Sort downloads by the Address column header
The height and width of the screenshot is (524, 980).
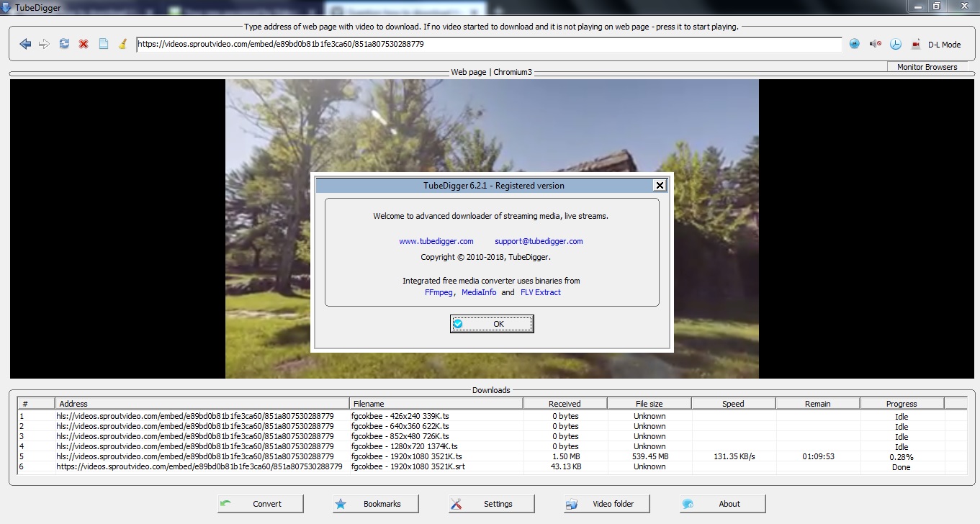202,404
